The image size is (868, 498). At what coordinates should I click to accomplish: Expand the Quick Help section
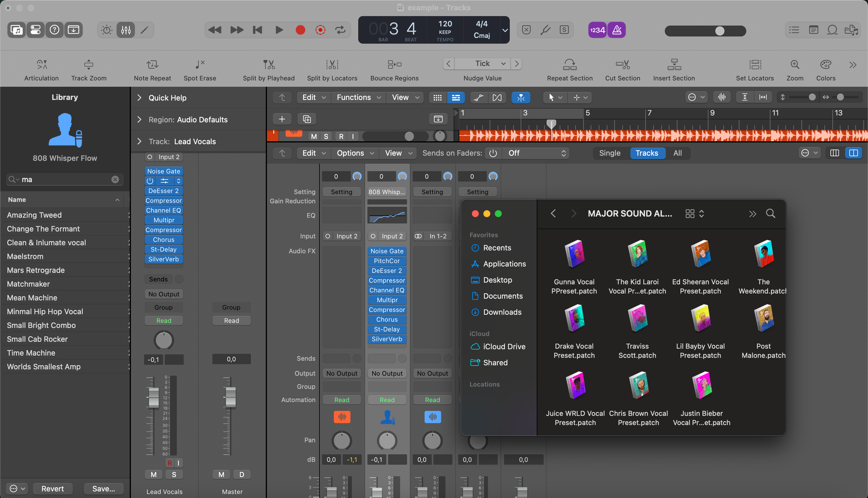pos(139,98)
